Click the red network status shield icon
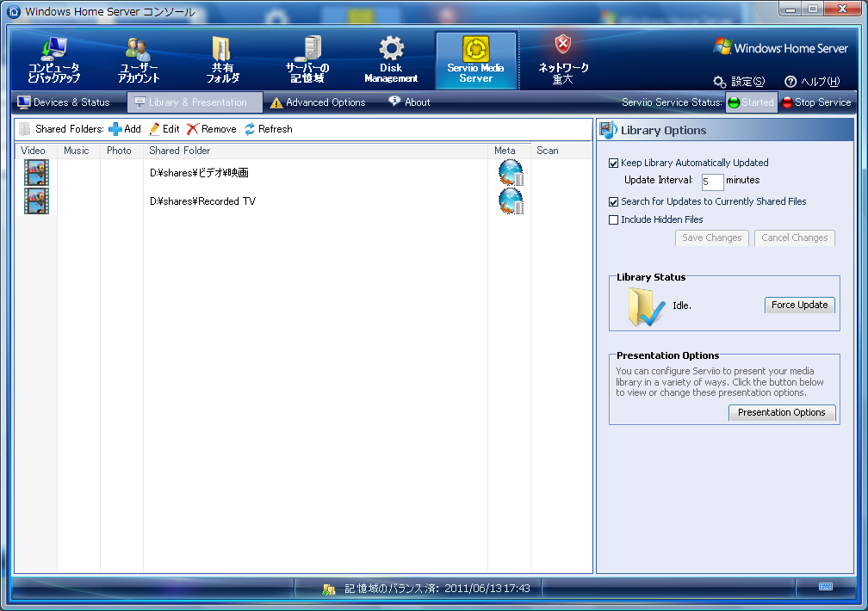This screenshot has height=611, width=868. tap(562, 45)
